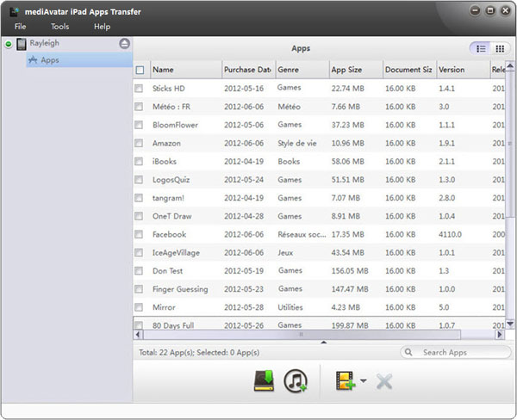Open the Help menu
The width and height of the screenshot is (517, 420).
point(103,27)
